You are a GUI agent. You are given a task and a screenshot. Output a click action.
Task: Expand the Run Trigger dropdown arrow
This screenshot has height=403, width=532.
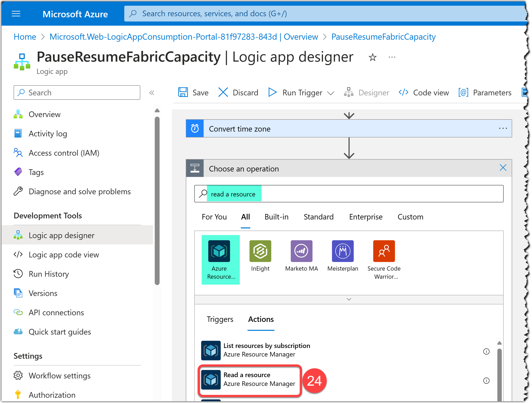click(331, 93)
